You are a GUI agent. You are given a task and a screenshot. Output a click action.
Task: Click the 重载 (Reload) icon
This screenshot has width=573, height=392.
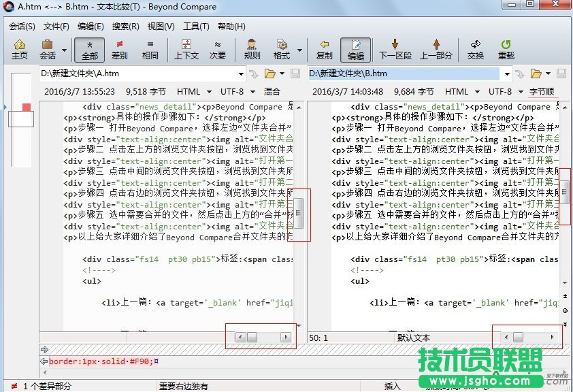[506, 49]
